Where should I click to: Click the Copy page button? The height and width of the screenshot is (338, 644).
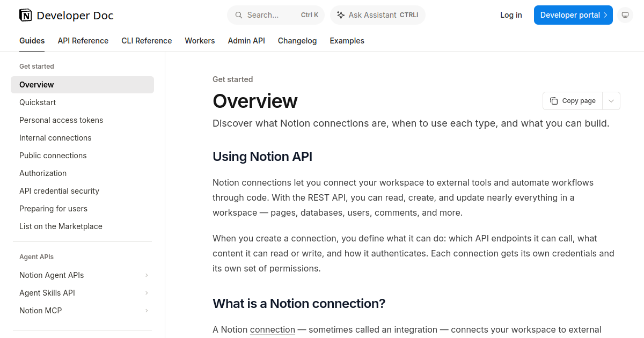[573, 101]
